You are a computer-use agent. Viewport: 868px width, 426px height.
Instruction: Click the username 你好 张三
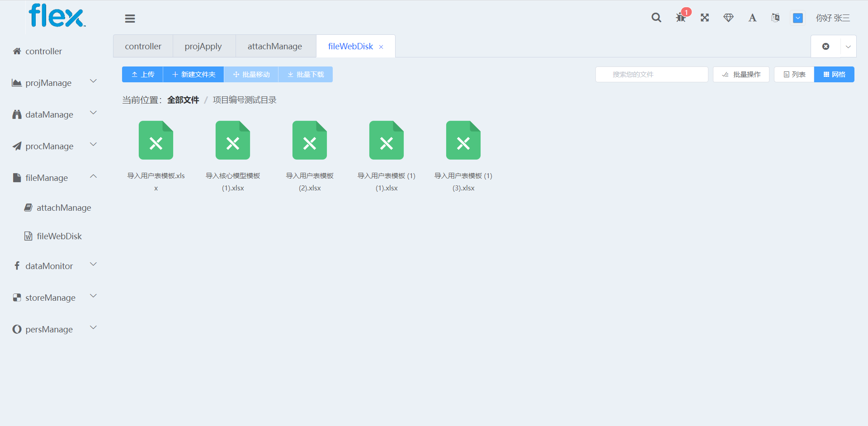(833, 18)
